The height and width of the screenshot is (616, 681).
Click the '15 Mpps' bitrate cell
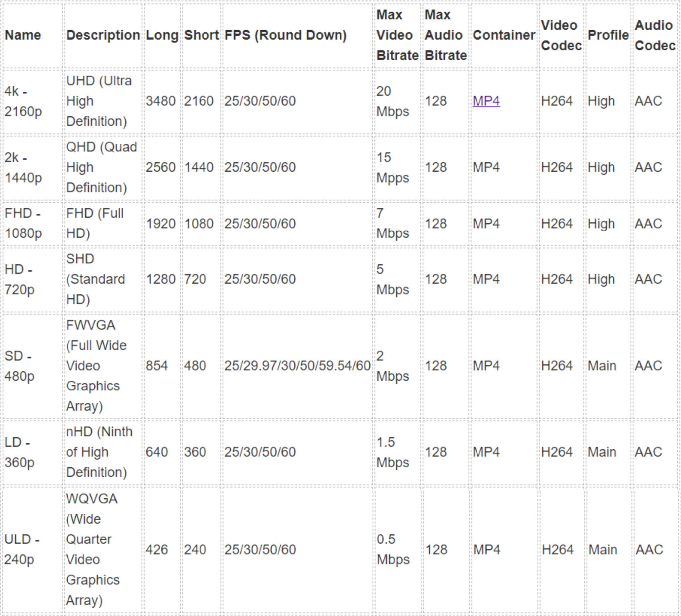click(392, 168)
